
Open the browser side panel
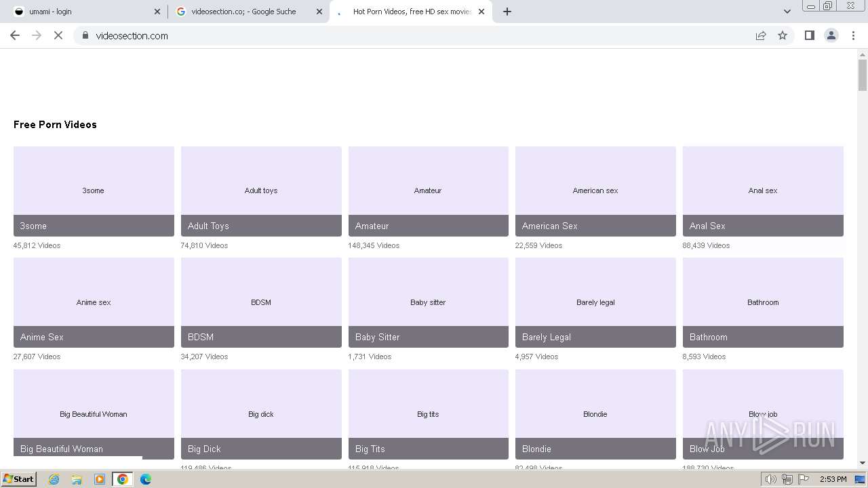click(809, 35)
